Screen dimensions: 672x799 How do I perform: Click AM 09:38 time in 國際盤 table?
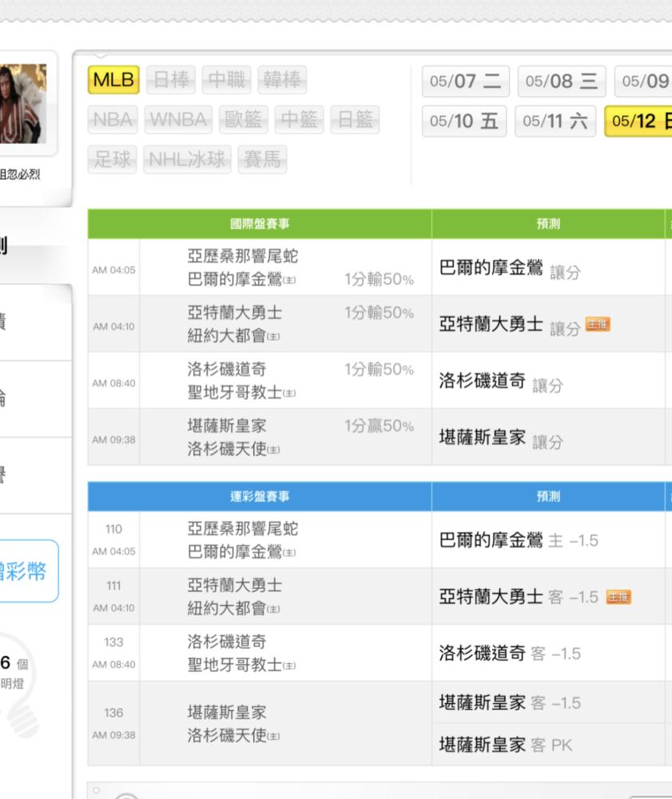pyautogui.click(x=113, y=439)
